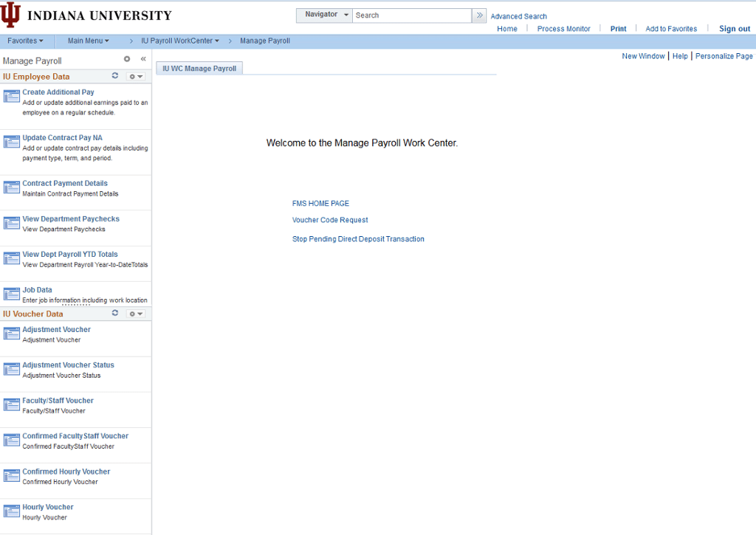Open the Hourly Voucher link
The image size is (756, 535).
coord(48,507)
